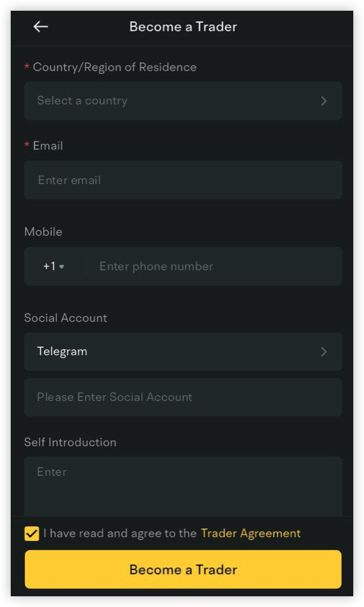The image size is (364, 607).
Task: Click the Please Enter Social Account field
Action: coord(183,397)
